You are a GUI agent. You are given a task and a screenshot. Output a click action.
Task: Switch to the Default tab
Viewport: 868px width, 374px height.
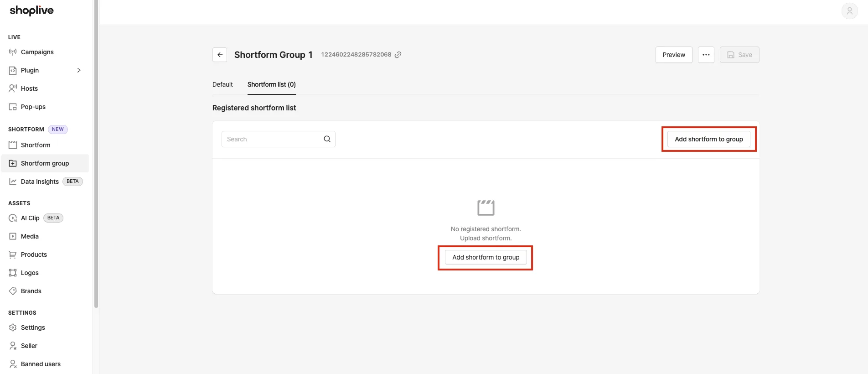point(222,84)
